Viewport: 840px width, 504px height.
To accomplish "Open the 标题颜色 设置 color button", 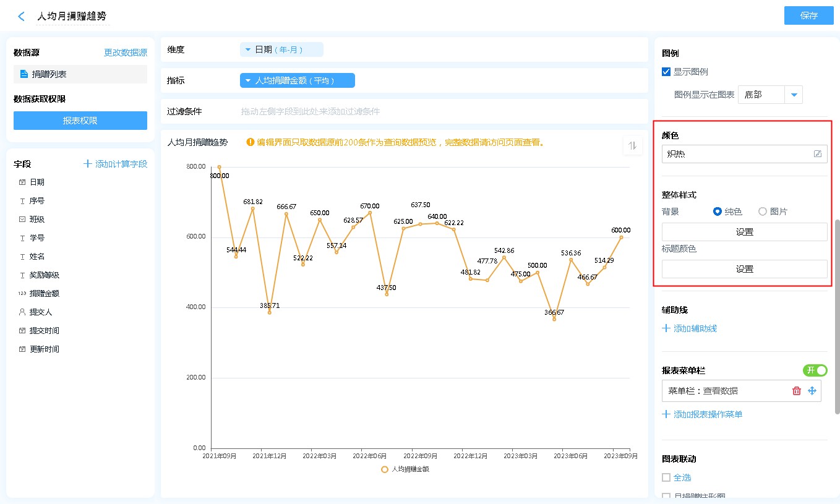I will click(x=744, y=269).
